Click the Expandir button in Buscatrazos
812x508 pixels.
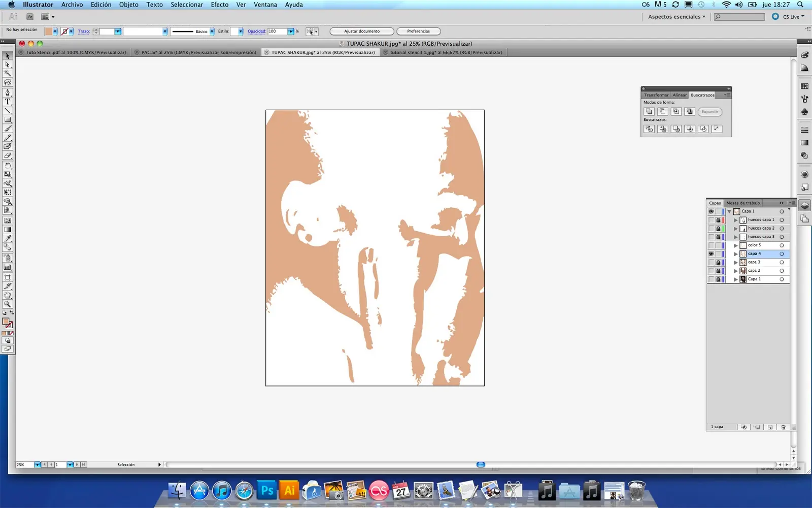click(710, 112)
